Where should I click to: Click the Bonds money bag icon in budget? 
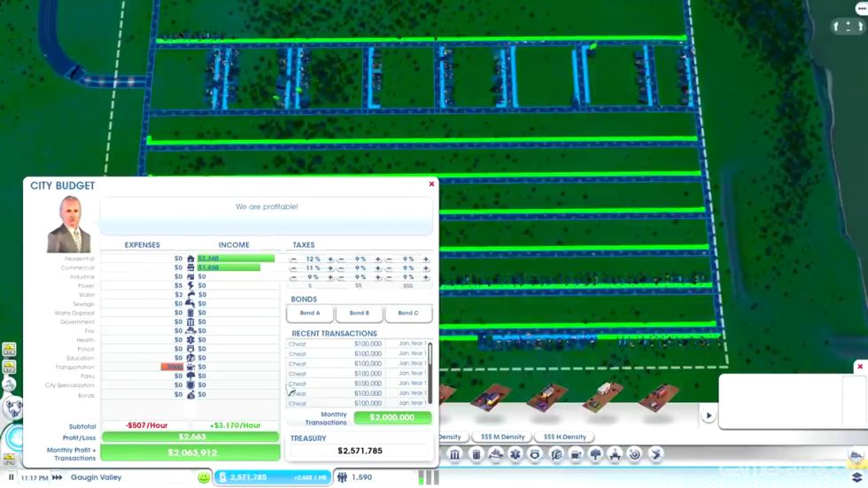click(x=190, y=394)
